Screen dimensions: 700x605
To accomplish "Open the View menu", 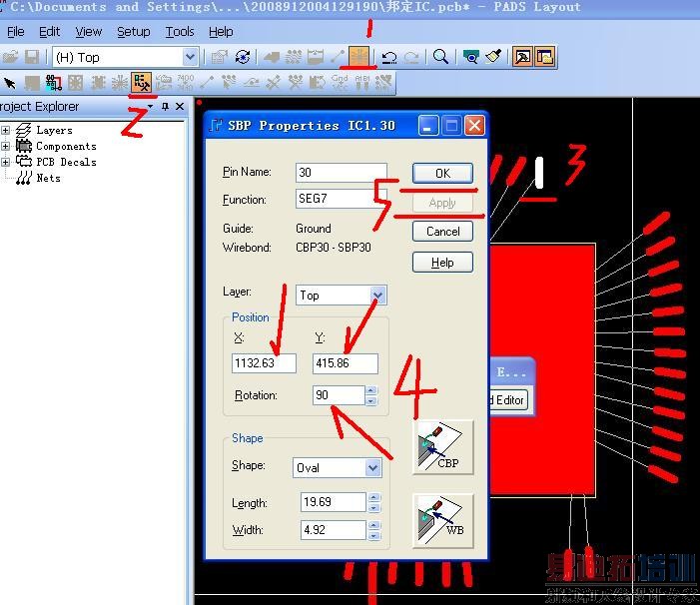I will click(x=89, y=32).
